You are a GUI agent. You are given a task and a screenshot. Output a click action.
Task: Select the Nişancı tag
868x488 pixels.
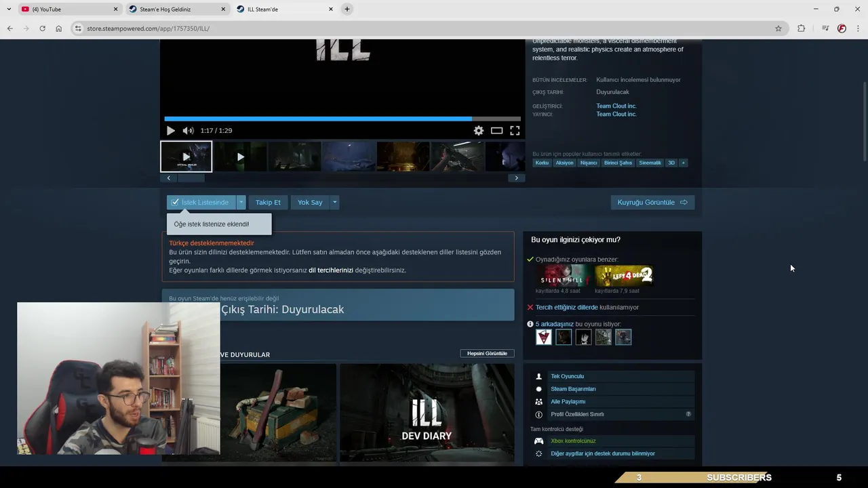click(589, 163)
